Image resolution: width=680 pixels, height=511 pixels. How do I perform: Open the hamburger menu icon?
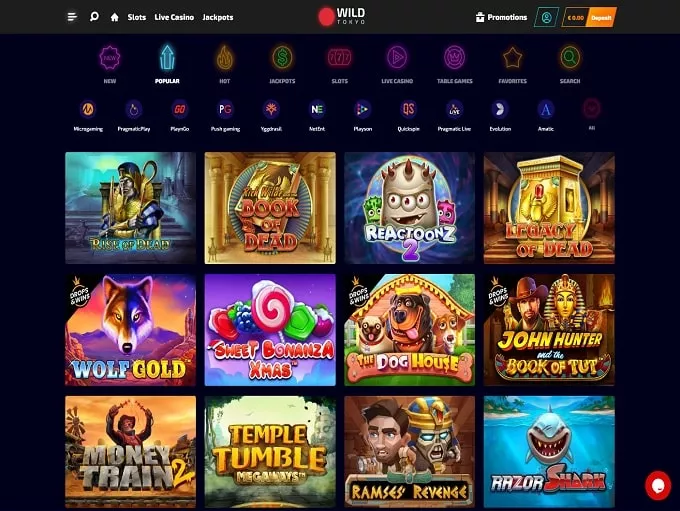click(x=72, y=17)
